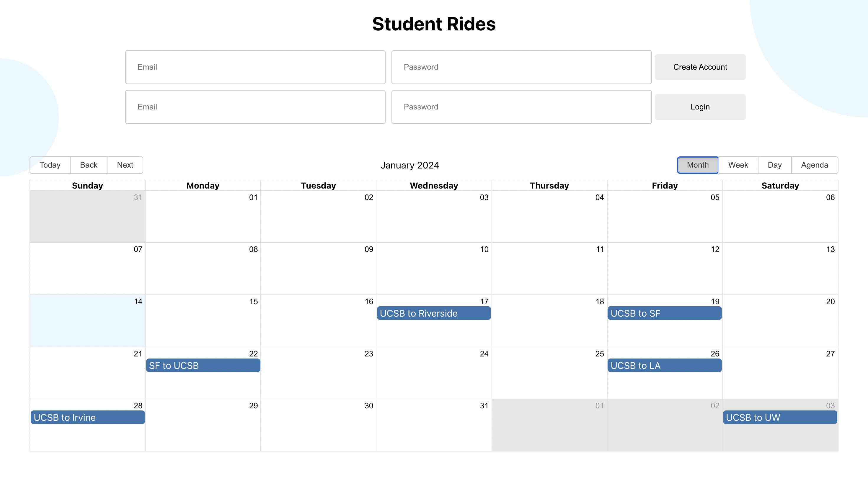Select the UCSB to UW ride
Image resolution: width=868 pixels, height=491 pixels.
point(780,418)
